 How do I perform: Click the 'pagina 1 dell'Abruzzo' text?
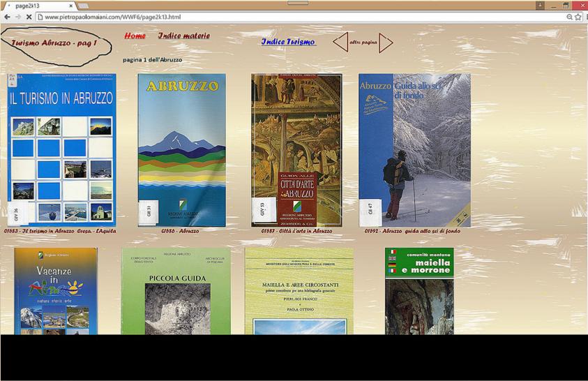[x=152, y=59]
